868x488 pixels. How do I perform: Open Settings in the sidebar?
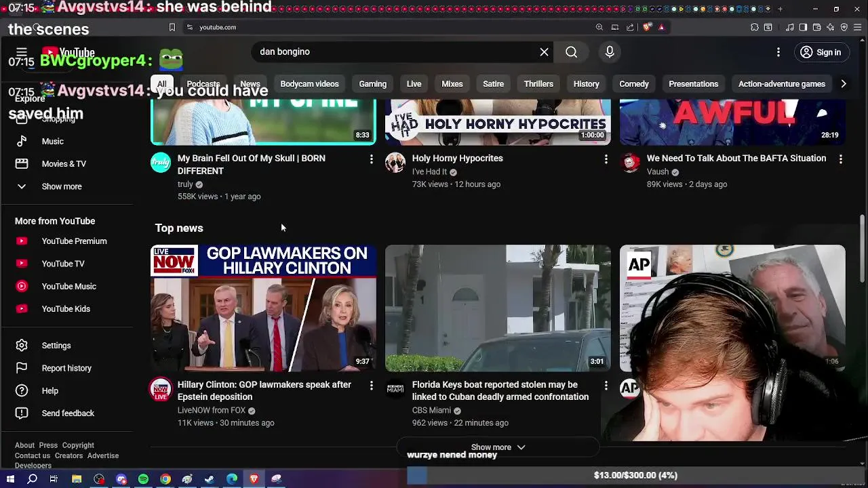tap(68, 346)
